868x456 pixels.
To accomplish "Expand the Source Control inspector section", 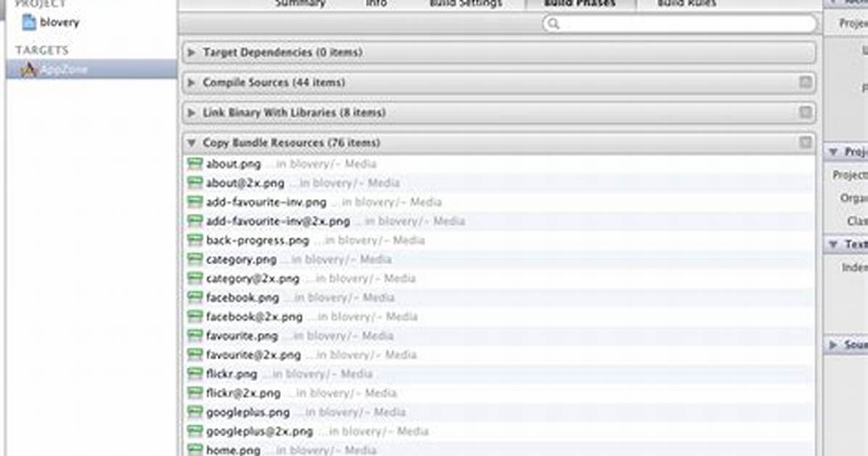I will point(833,345).
